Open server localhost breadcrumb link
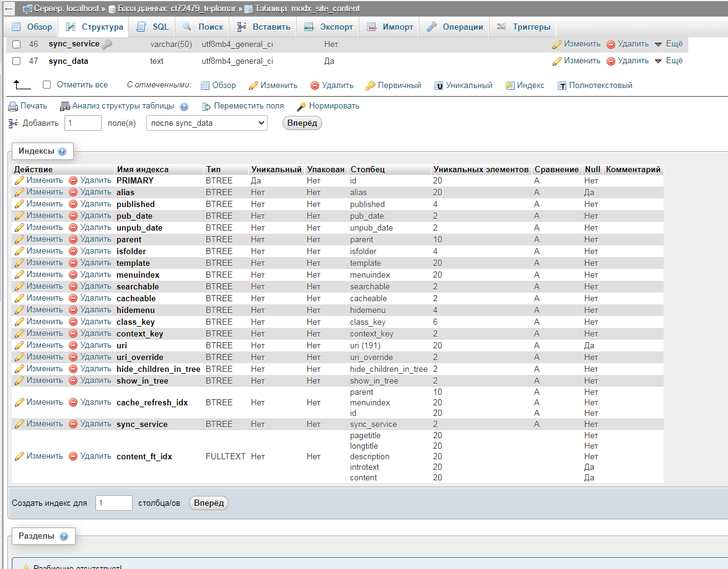728x569 pixels. (x=66, y=8)
